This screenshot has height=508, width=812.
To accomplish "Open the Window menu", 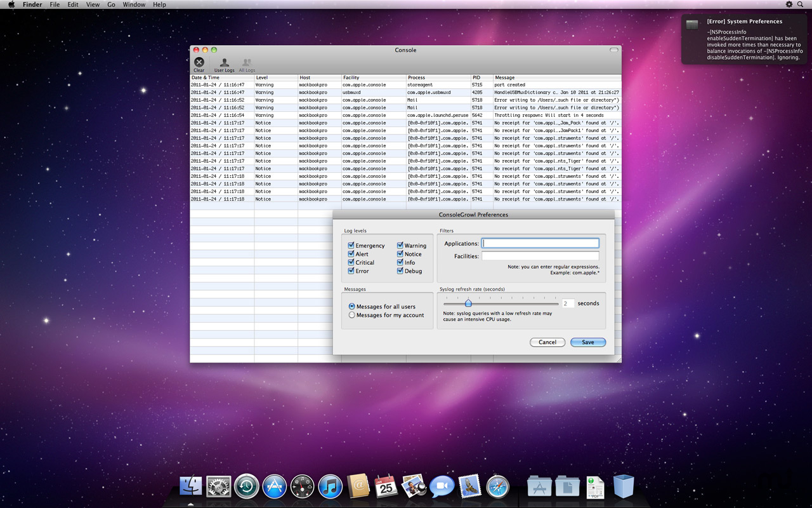I will (134, 4).
